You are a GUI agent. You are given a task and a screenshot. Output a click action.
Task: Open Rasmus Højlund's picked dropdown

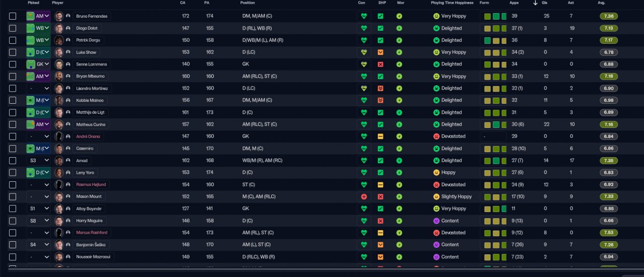tap(38, 185)
